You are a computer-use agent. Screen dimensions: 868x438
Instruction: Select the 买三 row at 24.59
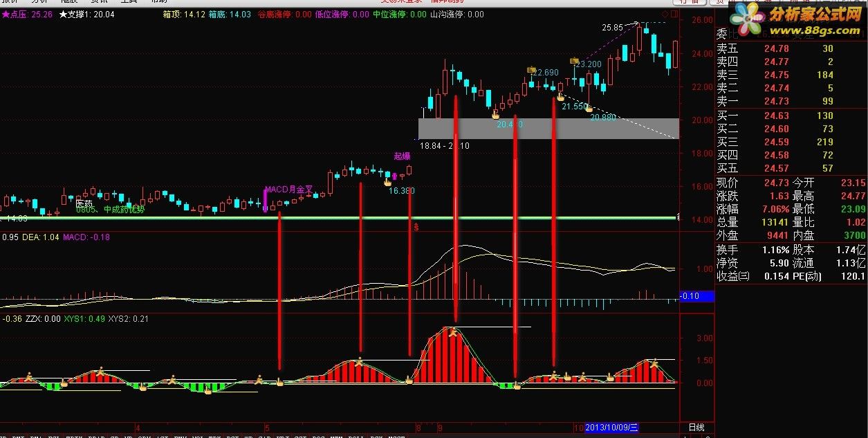tap(790, 142)
